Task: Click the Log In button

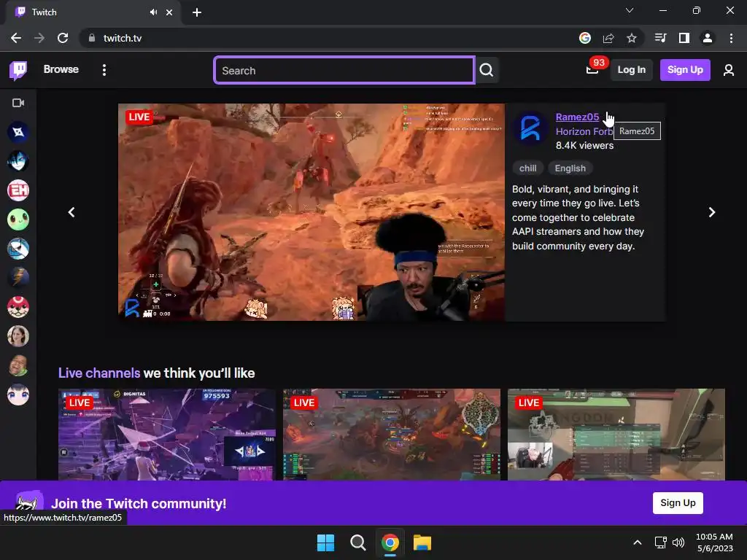Action: coord(631,70)
